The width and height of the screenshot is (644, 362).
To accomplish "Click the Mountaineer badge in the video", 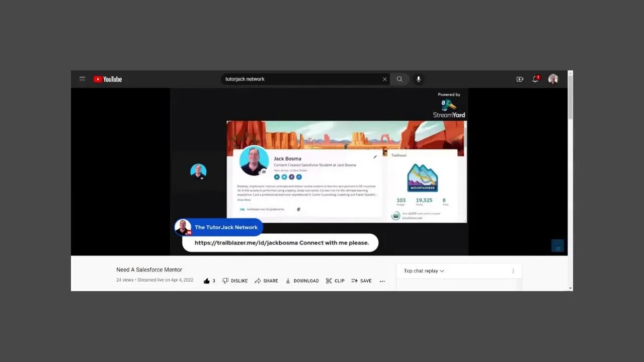I will 422,178.
